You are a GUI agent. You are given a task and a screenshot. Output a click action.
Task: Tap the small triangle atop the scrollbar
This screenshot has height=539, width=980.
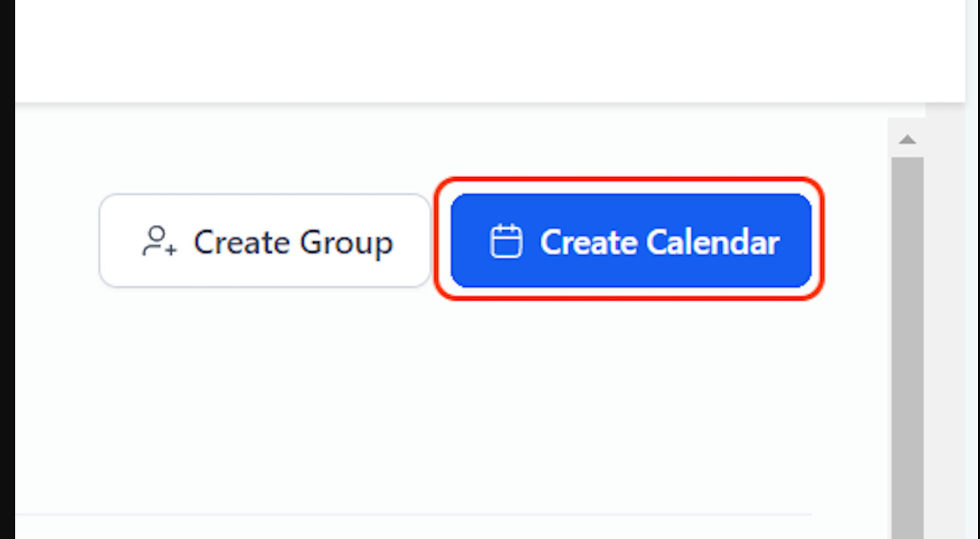coord(907,140)
